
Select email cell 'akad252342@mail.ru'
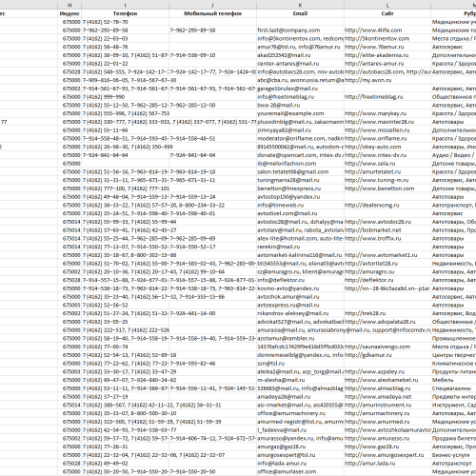coord(300,55)
